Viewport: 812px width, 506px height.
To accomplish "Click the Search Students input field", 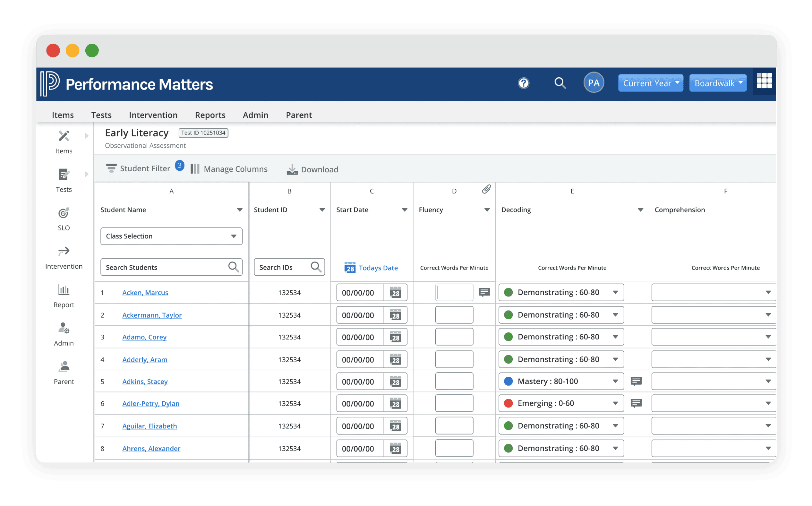I will (x=164, y=267).
